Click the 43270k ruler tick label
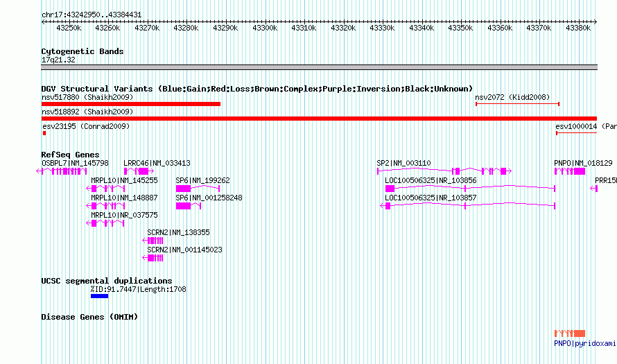The image size is (617, 364). tap(147, 28)
